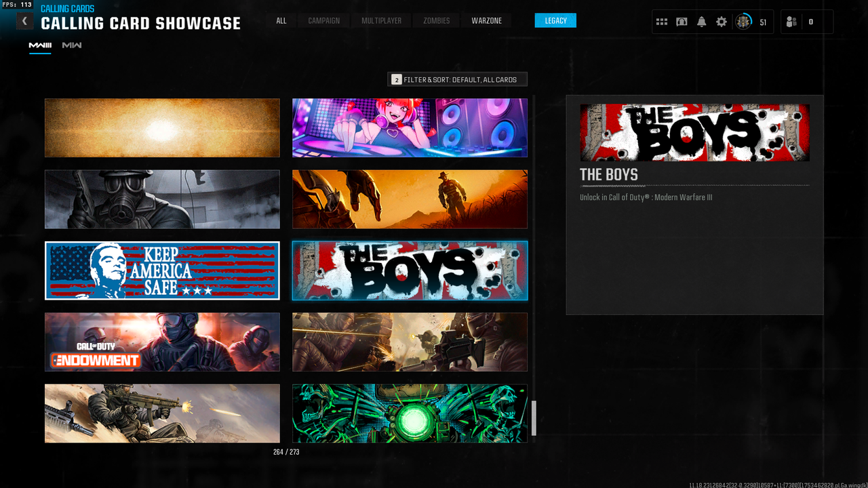Switch to the Multiplayer category tab
The height and width of the screenshot is (488, 868).
[382, 21]
